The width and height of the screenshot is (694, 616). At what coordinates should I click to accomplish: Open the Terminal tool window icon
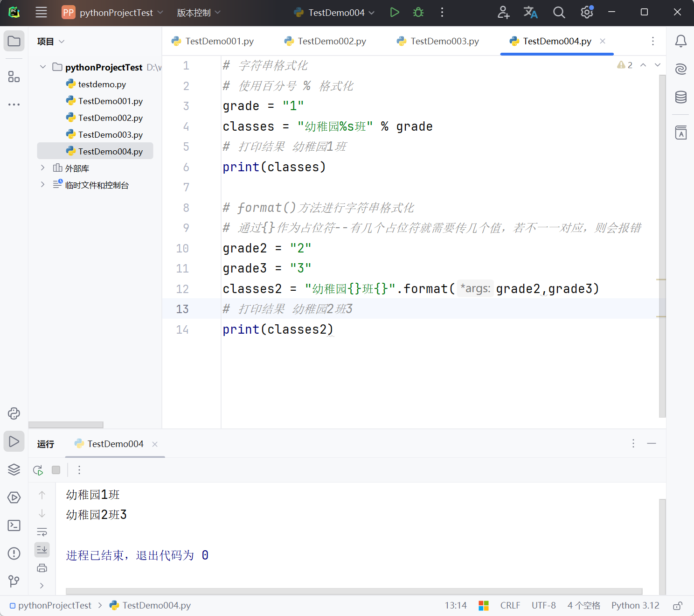14,525
